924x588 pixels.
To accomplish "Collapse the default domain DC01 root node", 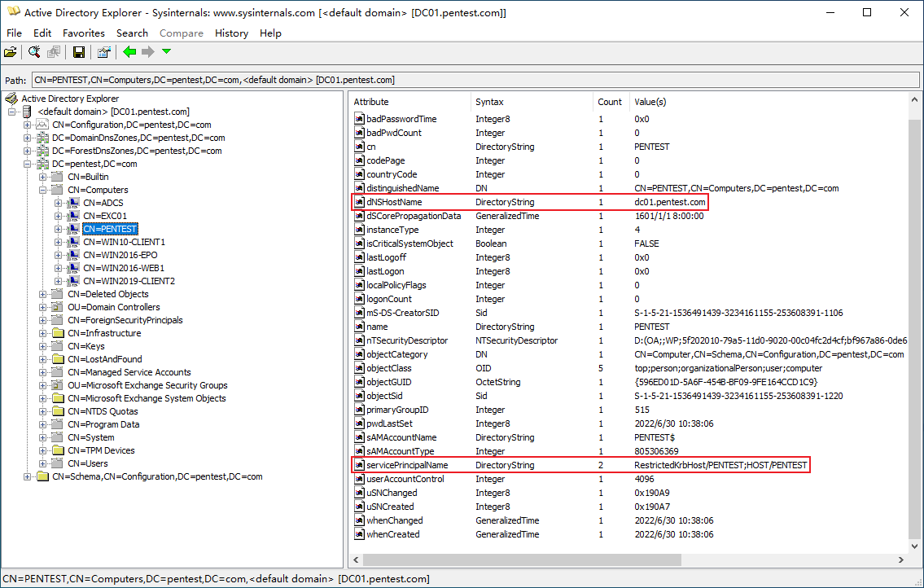I will click(x=11, y=112).
